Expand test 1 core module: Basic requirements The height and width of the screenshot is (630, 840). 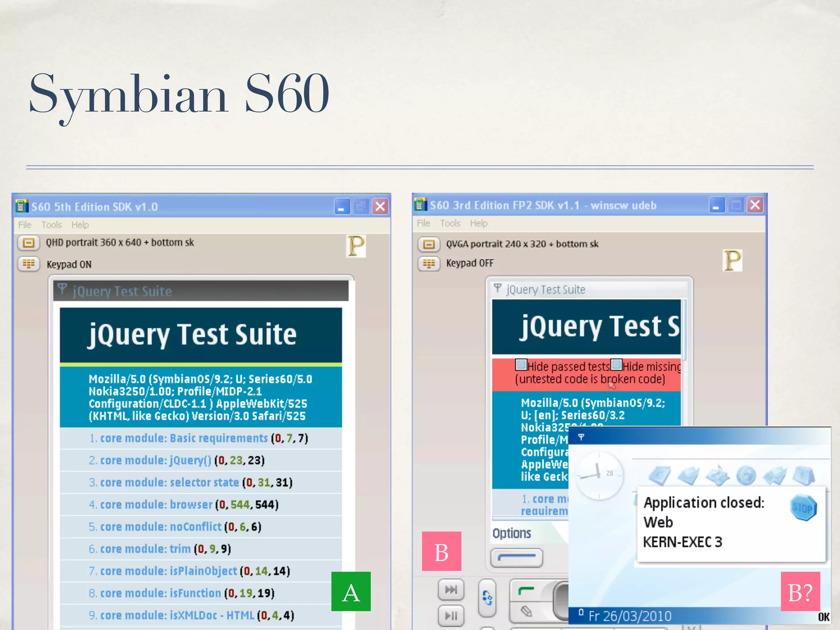pyautogui.click(x=183, y=438)
